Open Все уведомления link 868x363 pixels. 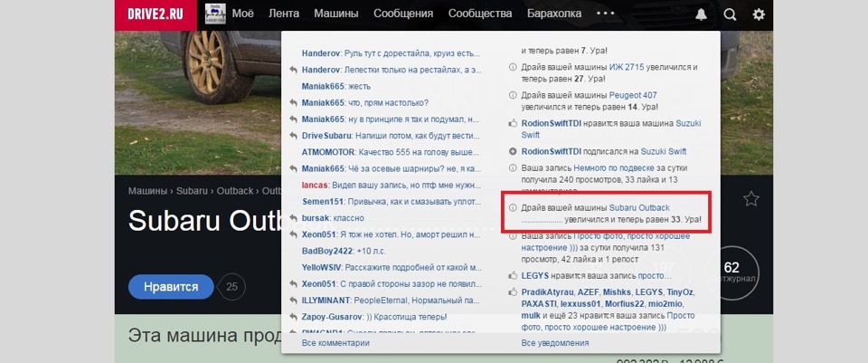[555, 343]
